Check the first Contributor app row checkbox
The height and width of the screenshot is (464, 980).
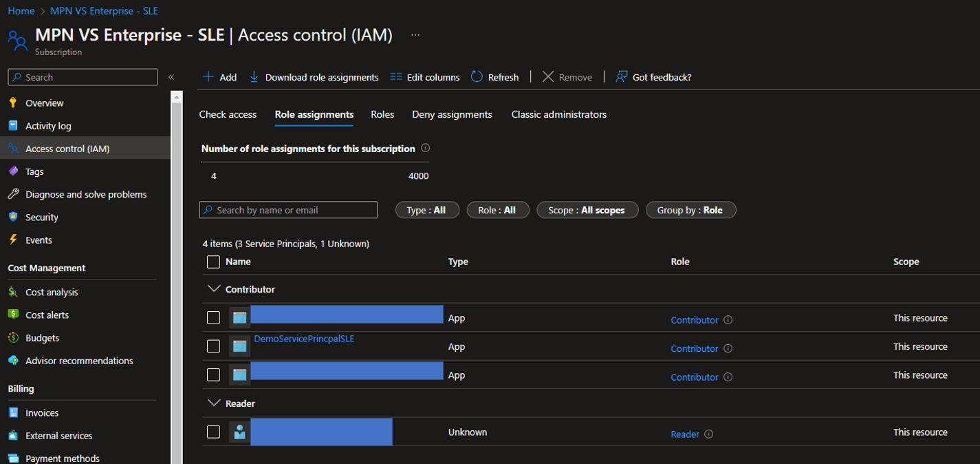tap(213, 317)
